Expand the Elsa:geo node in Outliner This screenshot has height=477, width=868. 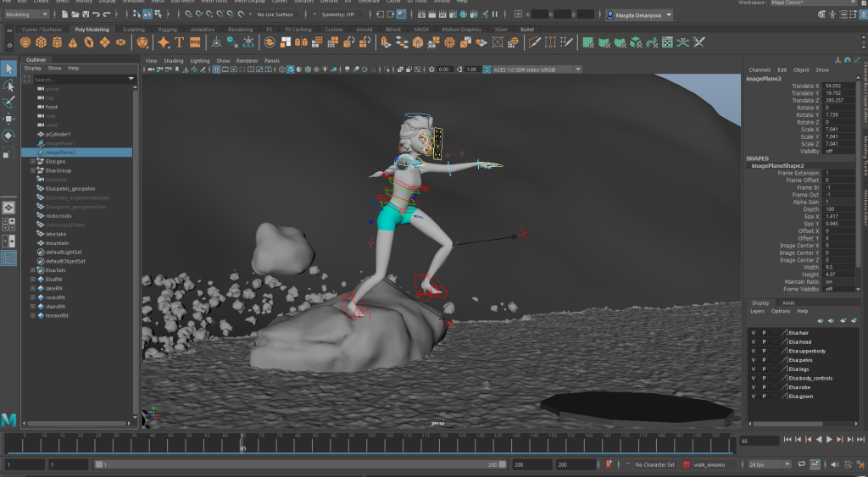click(33, 162)
